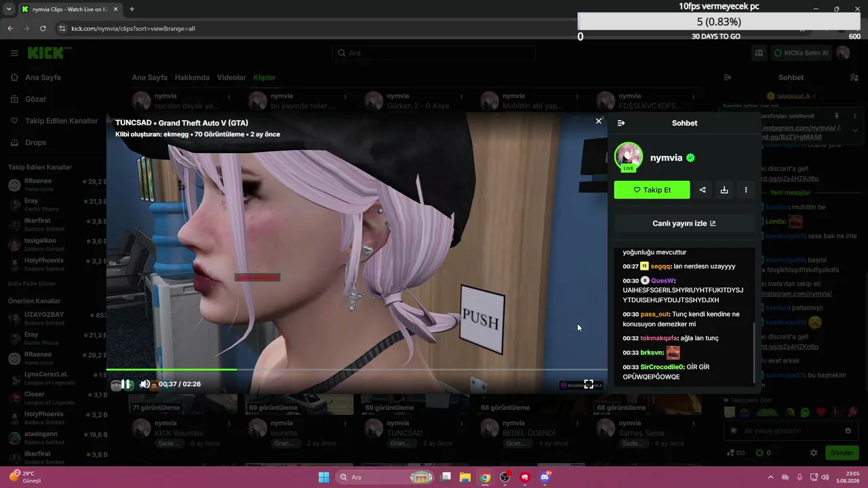This screenshot has width=868, height=488.
Task: Open tssigalkoo followed channel
Action: (57, 245)
